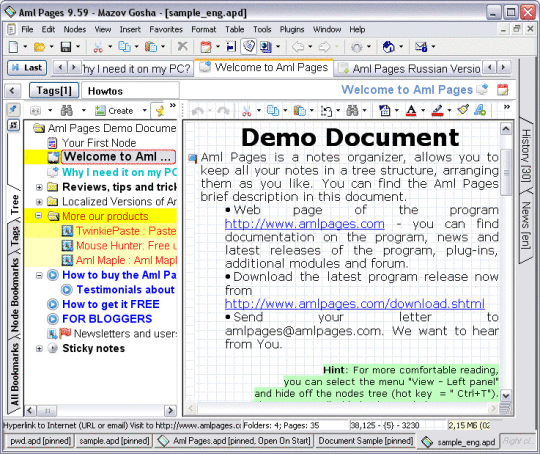Click the blue globe home icon

pyautogui.click(x=388, y=47)
